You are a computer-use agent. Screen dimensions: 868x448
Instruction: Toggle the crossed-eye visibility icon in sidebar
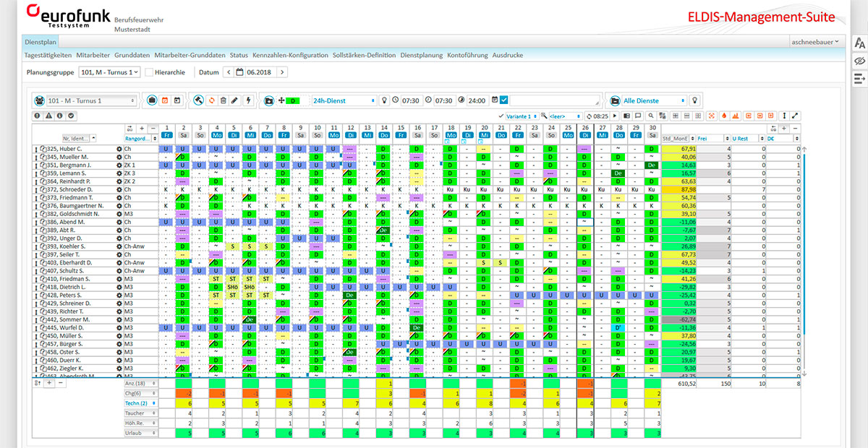859,61
